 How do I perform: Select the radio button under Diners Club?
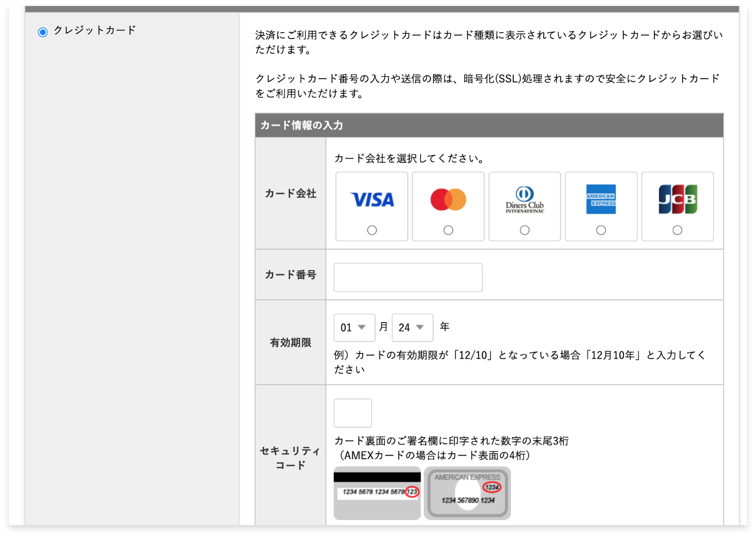click(x=525, y=230)
